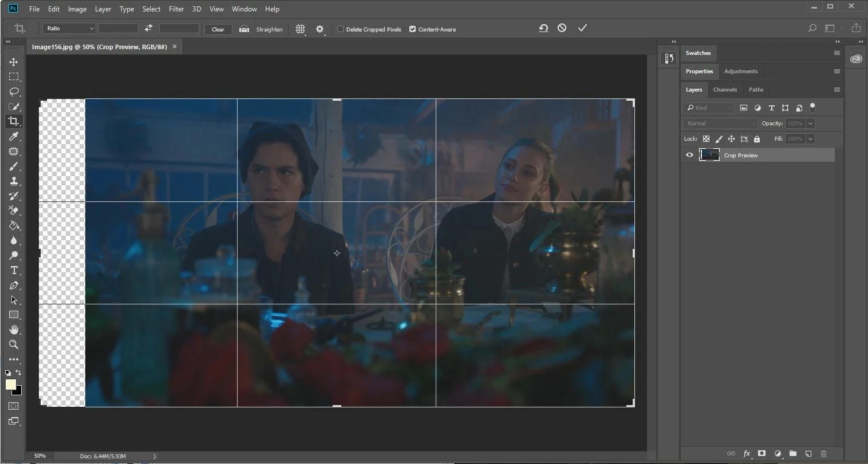Toggle lock all padlock icon
The width and height of the screenshot is (868, 464).
(757, 139)
